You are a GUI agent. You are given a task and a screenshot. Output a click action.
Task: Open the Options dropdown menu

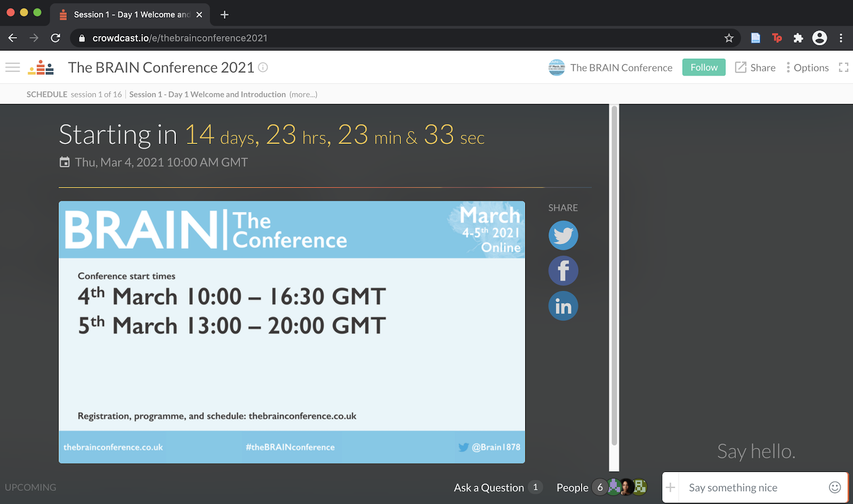[808, 68]
